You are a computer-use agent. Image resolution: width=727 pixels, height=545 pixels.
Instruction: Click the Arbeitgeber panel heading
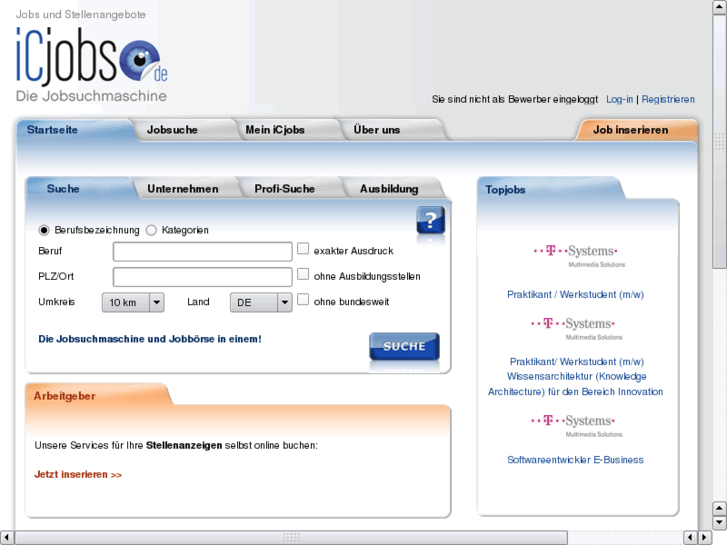(64, 396)
